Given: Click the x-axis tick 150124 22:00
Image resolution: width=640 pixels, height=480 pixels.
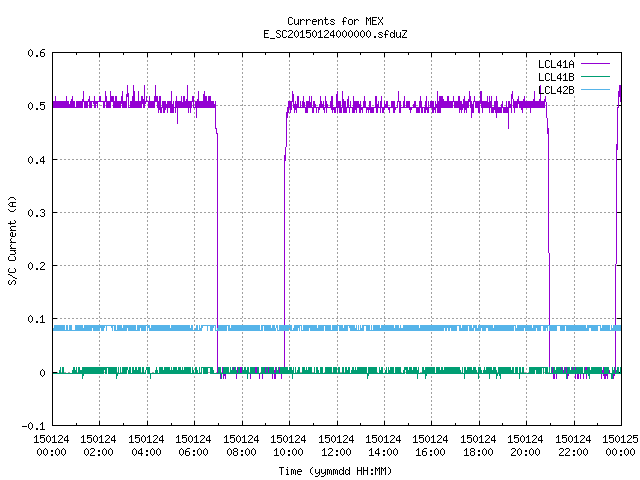Looking at the screenshot, I should (573, 446).
